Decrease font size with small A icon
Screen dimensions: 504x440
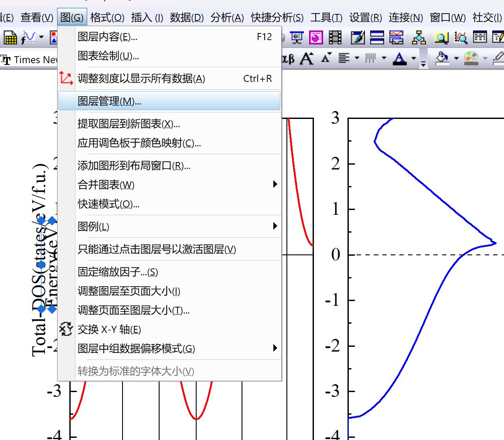(326, 58)
